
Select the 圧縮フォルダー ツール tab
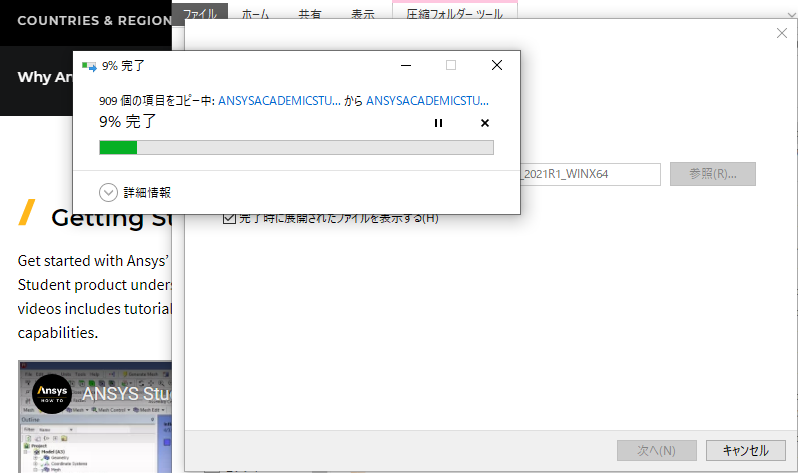coord(454,13)
